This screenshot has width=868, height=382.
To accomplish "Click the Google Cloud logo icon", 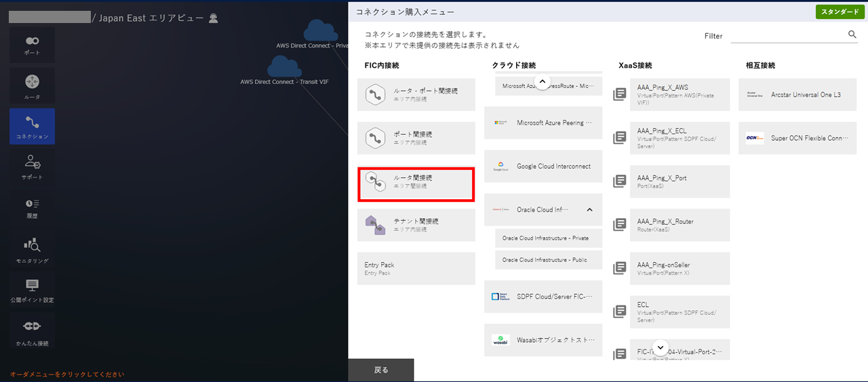I will point(501,167).
